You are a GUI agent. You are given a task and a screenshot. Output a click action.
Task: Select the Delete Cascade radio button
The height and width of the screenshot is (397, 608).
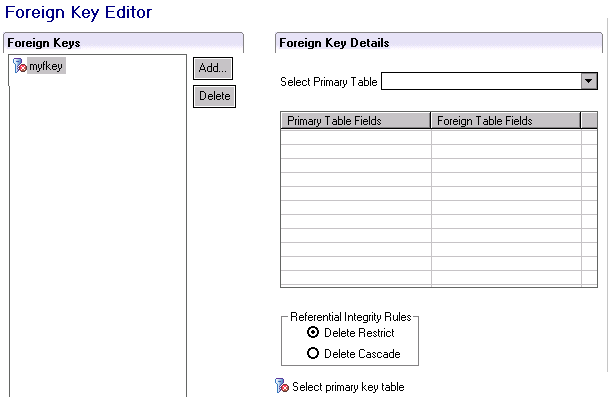tap(313, 353)
